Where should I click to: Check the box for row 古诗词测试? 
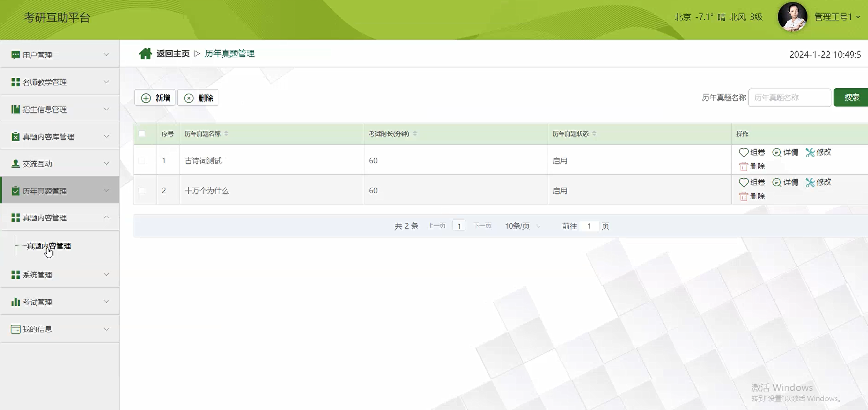pos(142,161)
